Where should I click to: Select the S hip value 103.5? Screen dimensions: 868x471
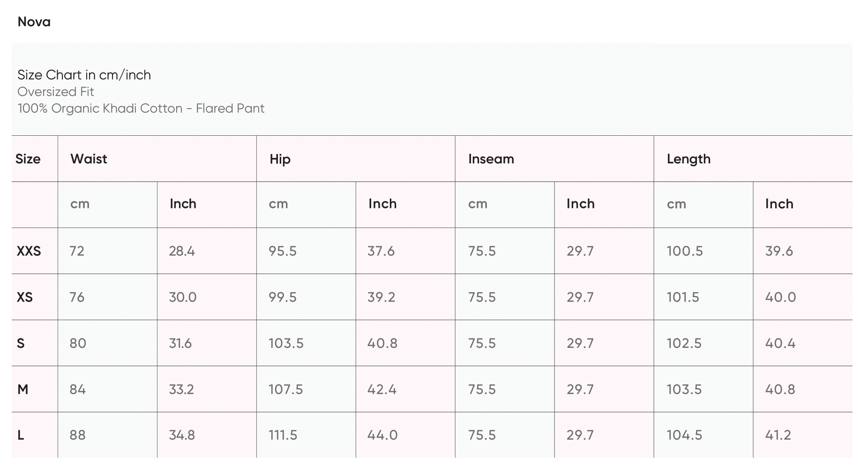(x=286, y=344)
